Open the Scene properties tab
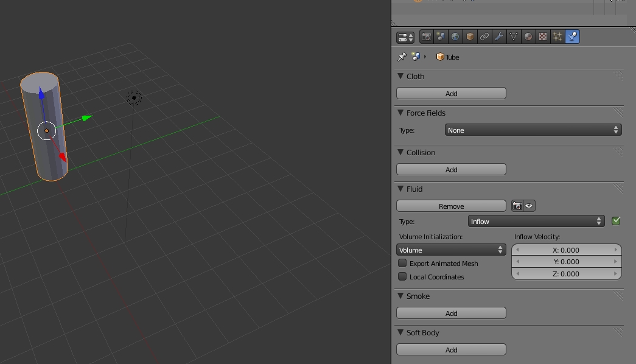The height and width of the screenshot is (364, 636). 441,37
